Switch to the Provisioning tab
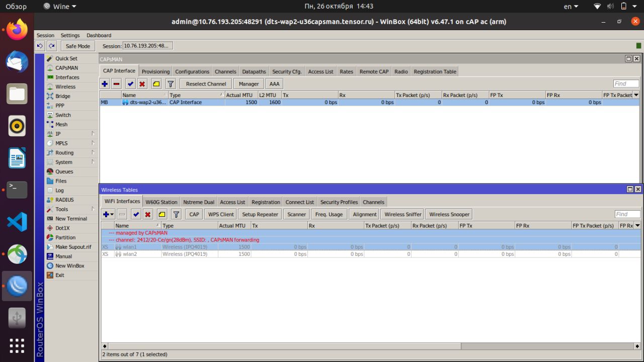The height and width of the screenshot is (362, 644). [x=155, y=71]
